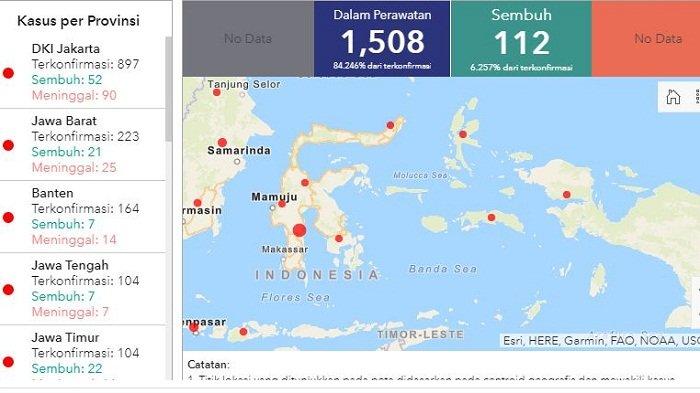Click the red marker in West Papua

click(x=567, y=195)
